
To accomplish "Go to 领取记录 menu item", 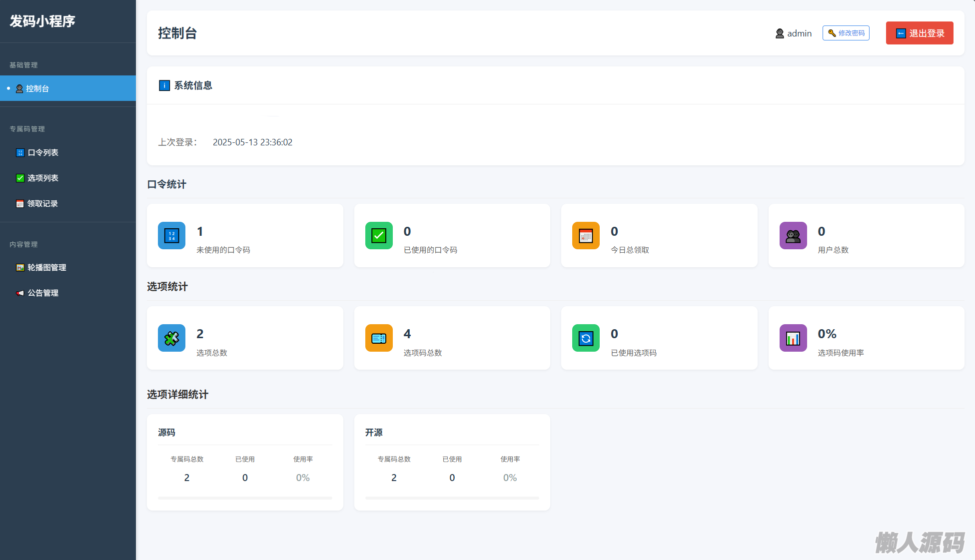I will (42, 203).
